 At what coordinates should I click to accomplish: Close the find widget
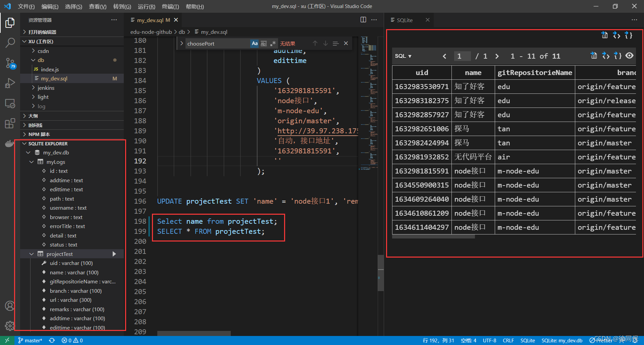(346, 43)
